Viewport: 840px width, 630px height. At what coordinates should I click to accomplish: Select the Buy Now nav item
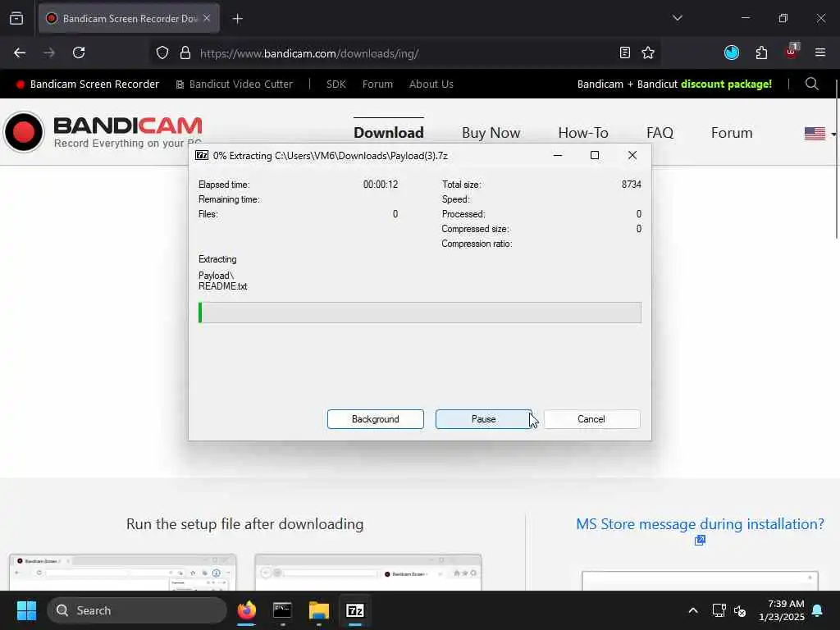[491, 132]
